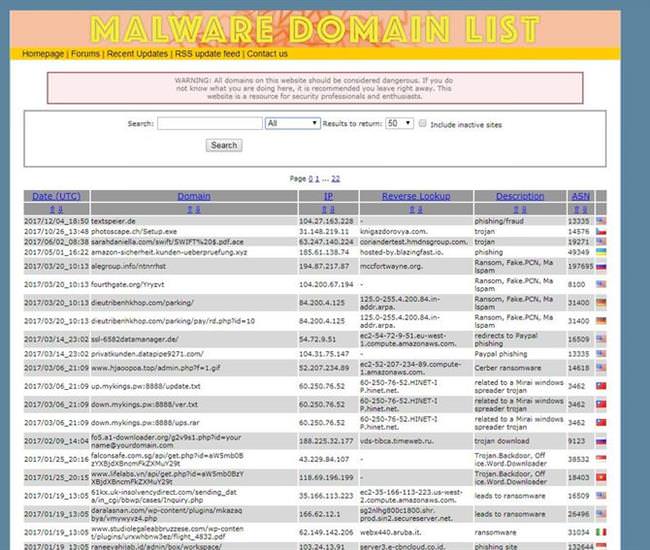
Task: Select IP address 63.247.140.224
Action: coord(326,242)
